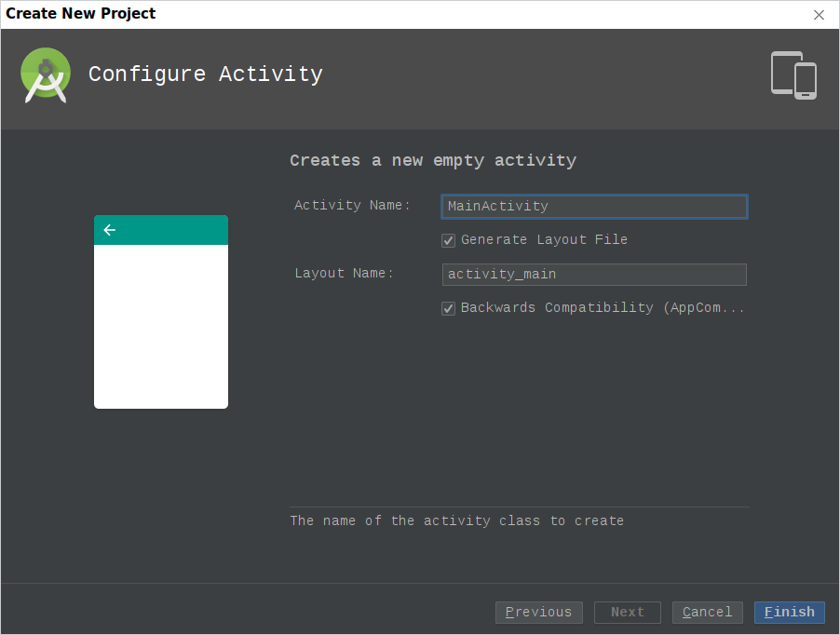Click the Activity Name: label
The width and height of the screenshot is (840, 635).
352,205
